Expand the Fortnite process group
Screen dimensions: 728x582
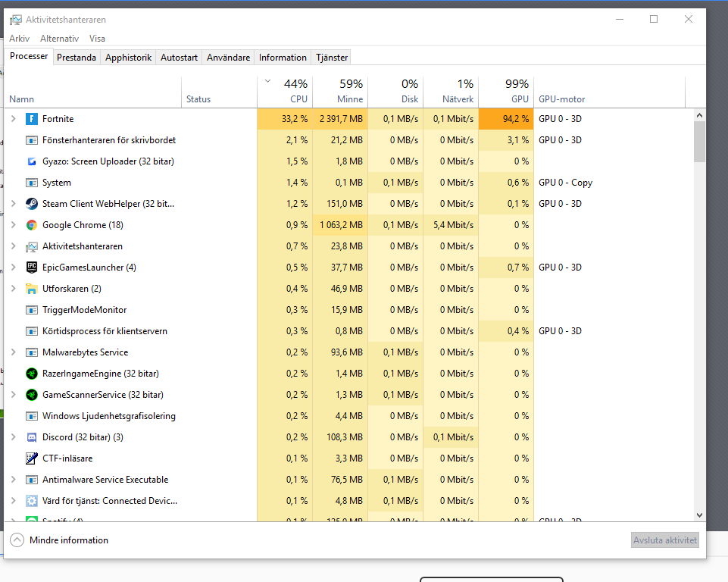pos(14,119)
